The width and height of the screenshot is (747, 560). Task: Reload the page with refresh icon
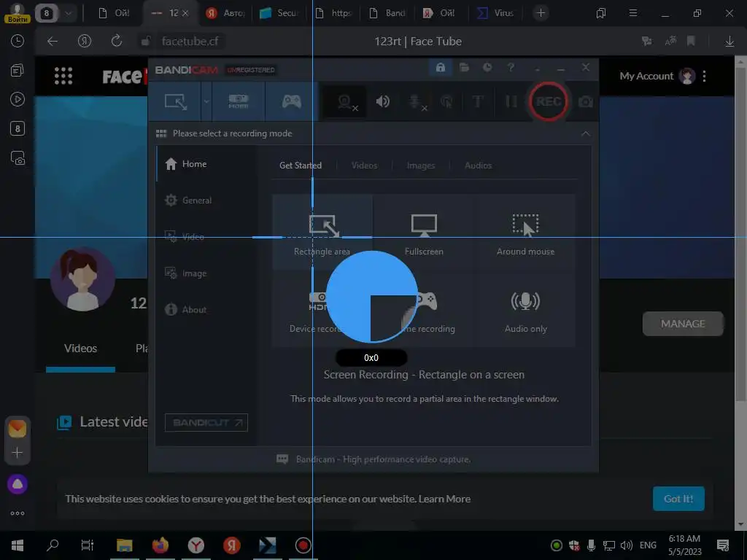pos(116,42)
